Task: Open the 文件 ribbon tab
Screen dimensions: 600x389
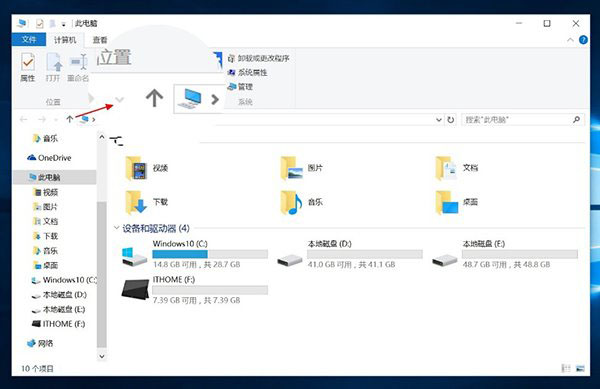Action: [29, 39]
